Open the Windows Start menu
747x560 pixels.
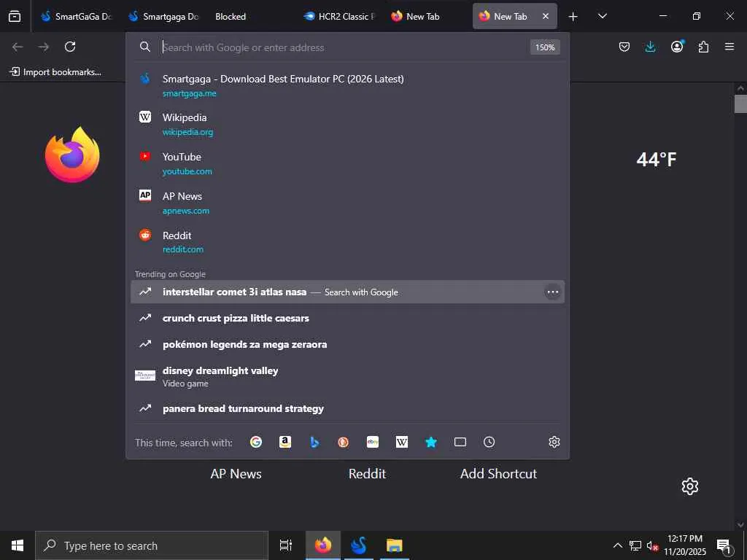(x=18, y=545)
